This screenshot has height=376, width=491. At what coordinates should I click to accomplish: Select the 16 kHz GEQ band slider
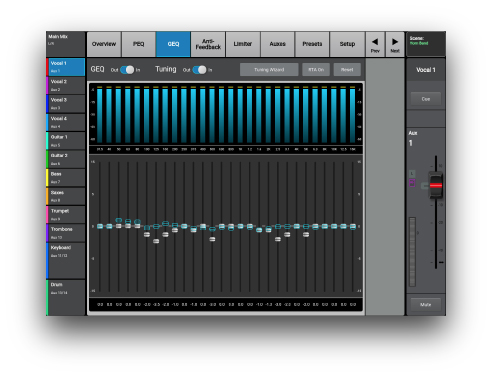(353, 226)
